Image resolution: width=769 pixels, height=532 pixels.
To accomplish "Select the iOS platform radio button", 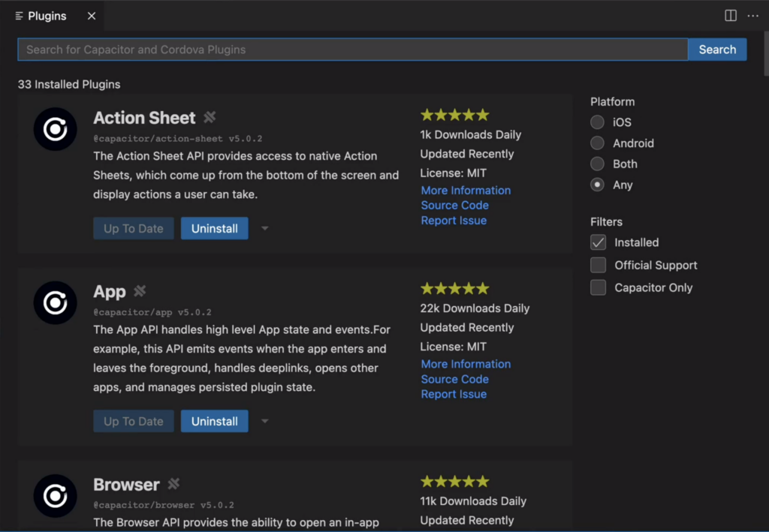I will coord(597,122).
